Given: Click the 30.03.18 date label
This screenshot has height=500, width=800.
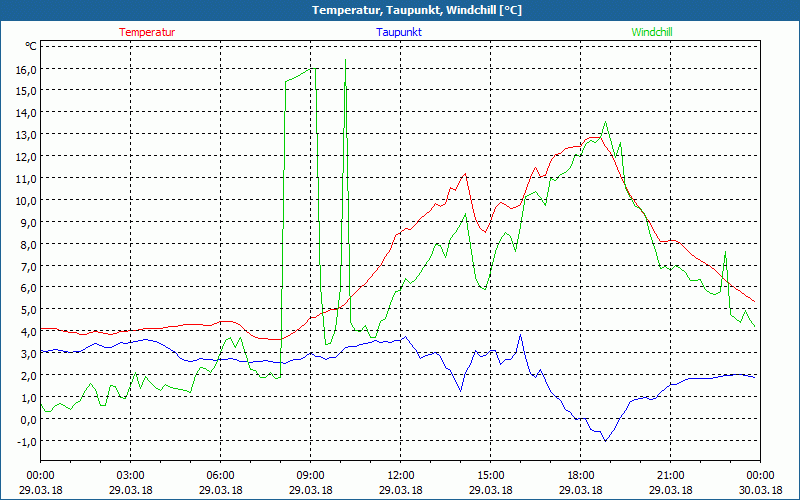Looking at the screenshot, I should coord(760,490).
